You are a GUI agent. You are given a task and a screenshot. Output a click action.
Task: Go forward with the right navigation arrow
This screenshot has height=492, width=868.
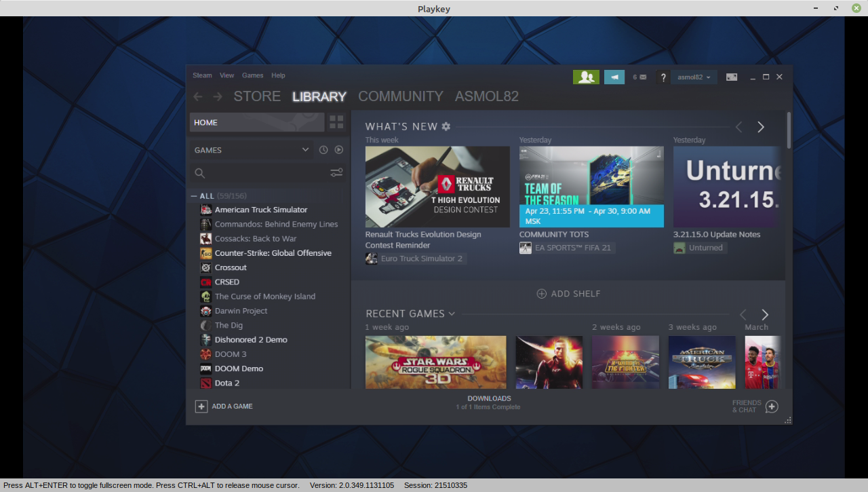(218, 96)
